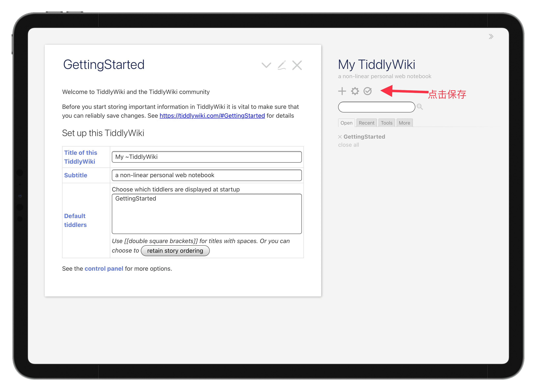537x392 pixels.
Task: Click the wiki title input field
Action: 207,157
